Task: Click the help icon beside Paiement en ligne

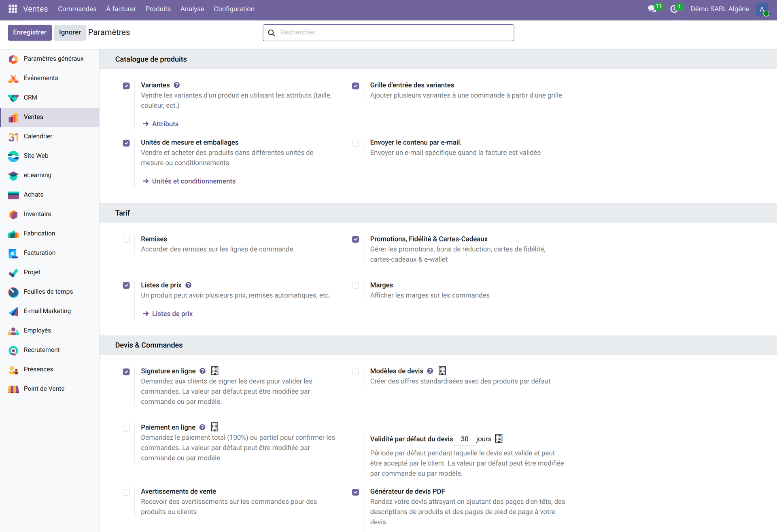Action: coord(202,427)
